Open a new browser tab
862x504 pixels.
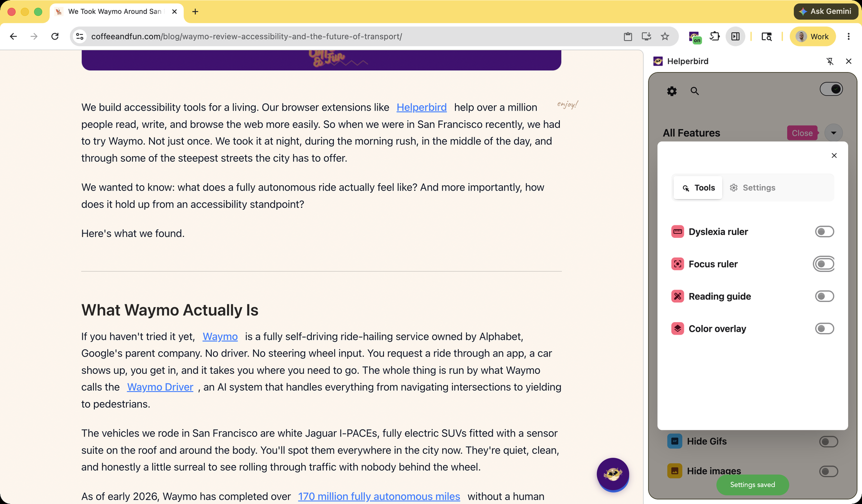(195, 11)
